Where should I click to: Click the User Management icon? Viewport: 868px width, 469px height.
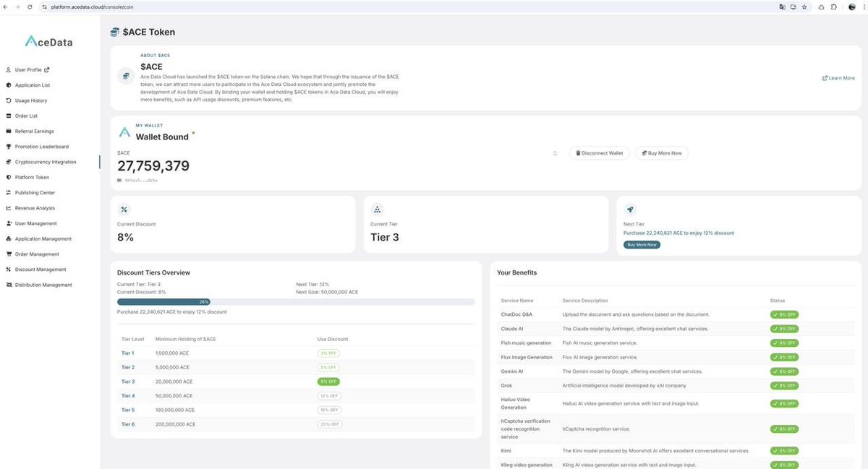(9, 223)
